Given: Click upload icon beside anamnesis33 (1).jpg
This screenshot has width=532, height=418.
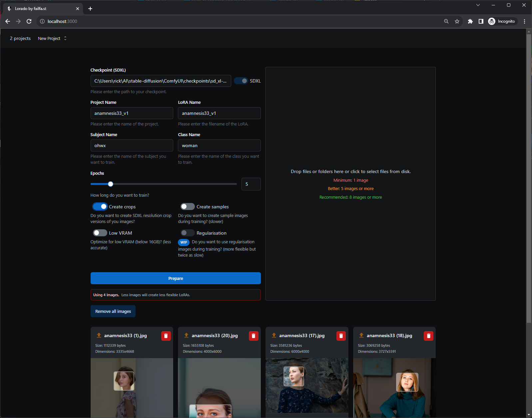Looking at the screenshot, I should coord(99,335).
